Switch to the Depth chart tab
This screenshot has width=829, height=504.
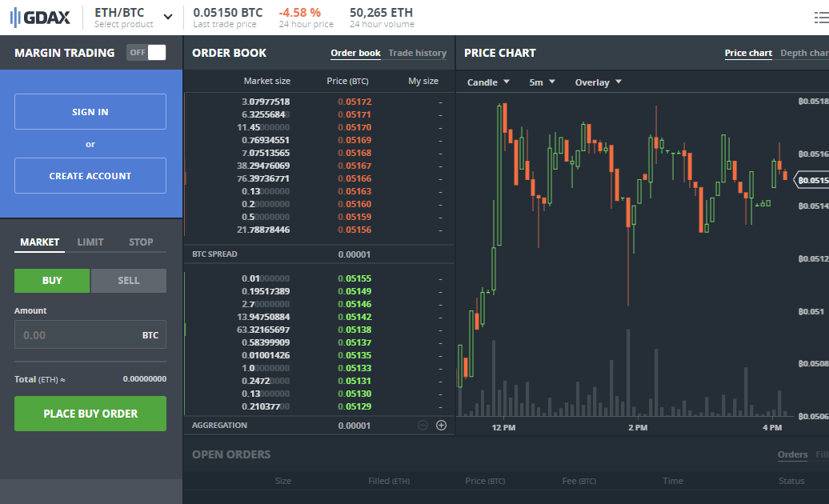coord(804,53)
